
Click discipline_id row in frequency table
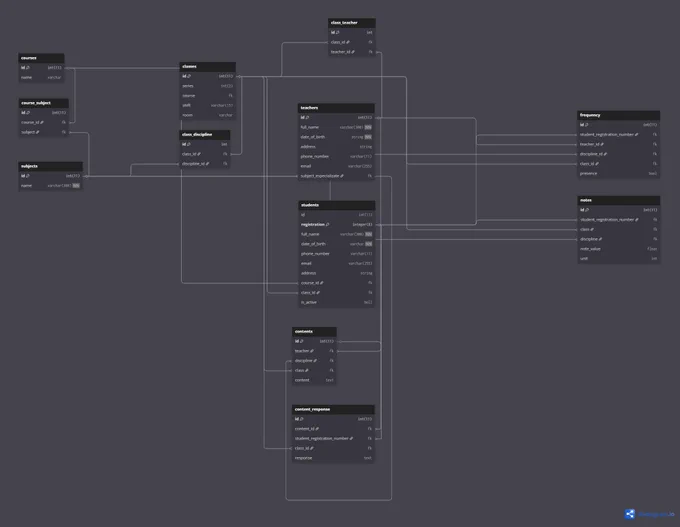[618, 154]
